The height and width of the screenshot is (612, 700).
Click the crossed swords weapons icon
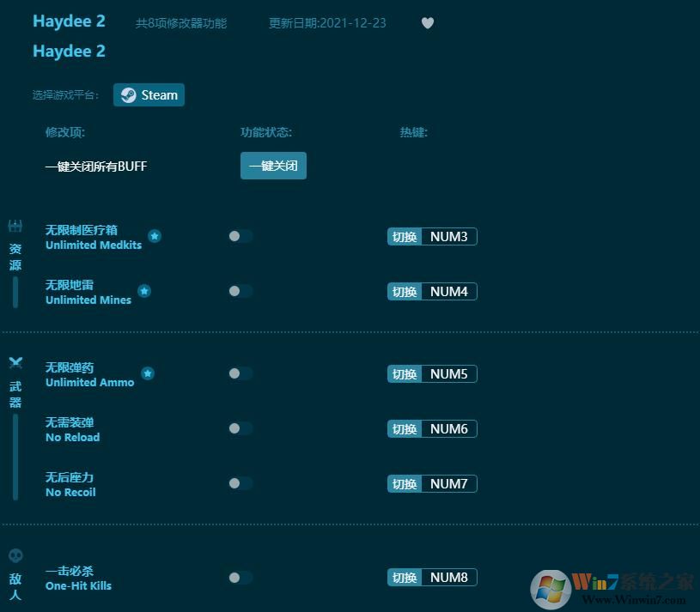[15, 362]
